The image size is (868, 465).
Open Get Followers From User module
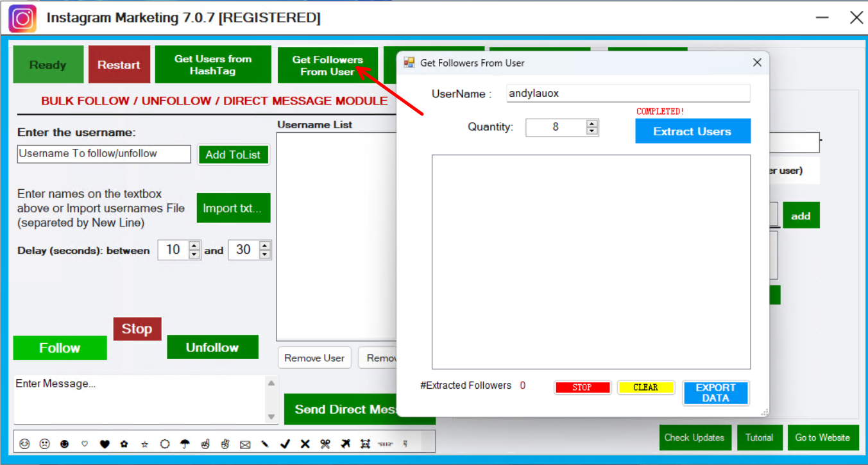pos(327,65)
